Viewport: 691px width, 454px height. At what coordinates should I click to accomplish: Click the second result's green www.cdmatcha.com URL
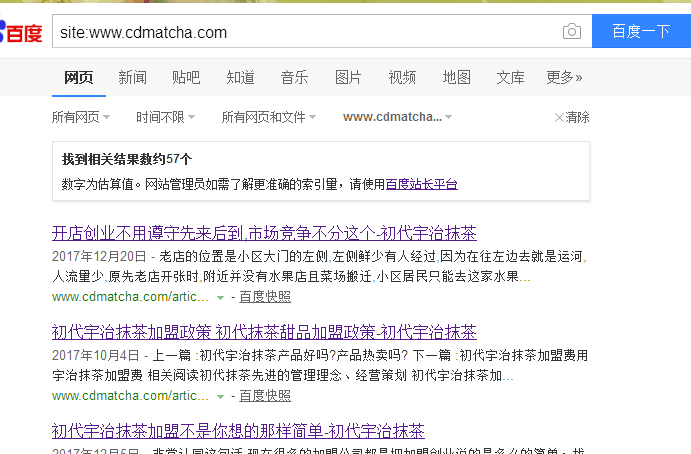130,396
